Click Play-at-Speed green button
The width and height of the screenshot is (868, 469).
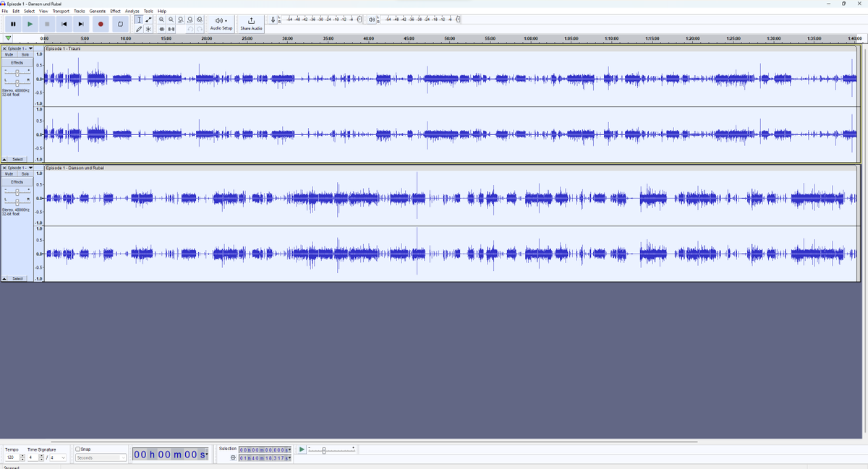click(x=302, y=449)
